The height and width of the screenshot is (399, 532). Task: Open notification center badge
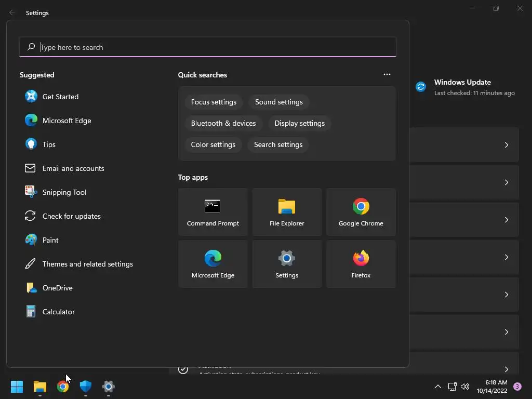point(517,387)
